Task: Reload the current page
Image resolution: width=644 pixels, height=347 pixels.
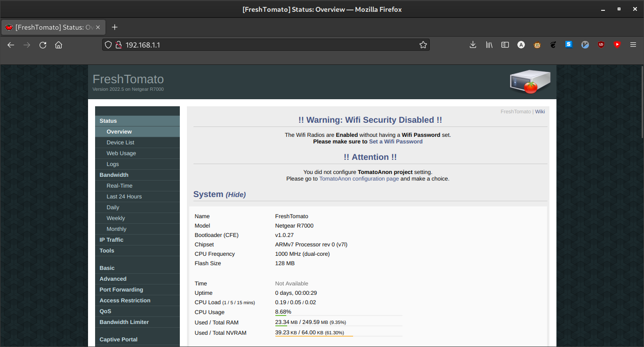Action: pos(43,45)
